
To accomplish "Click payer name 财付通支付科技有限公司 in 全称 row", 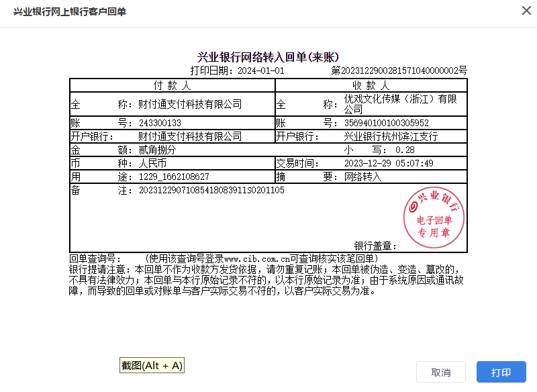I will [190, 104].
